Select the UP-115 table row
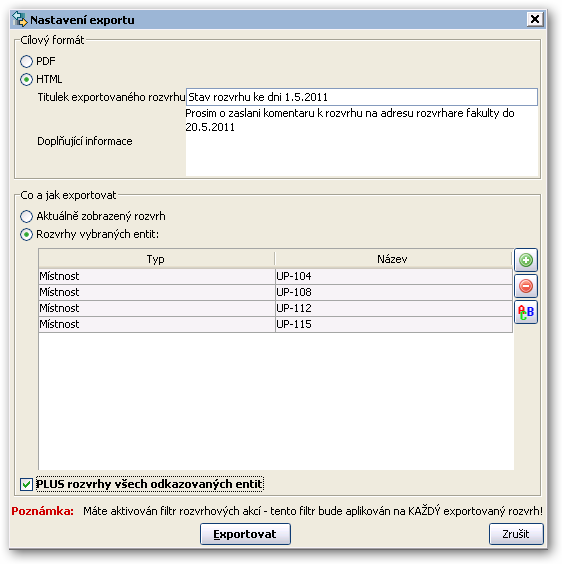The image size is (562, 564). click(275, 324)
